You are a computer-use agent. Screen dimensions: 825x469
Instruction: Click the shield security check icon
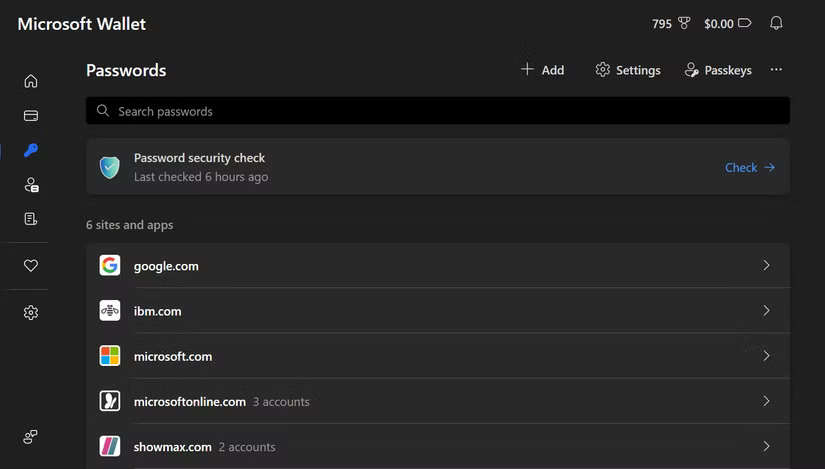click(109, 167)
